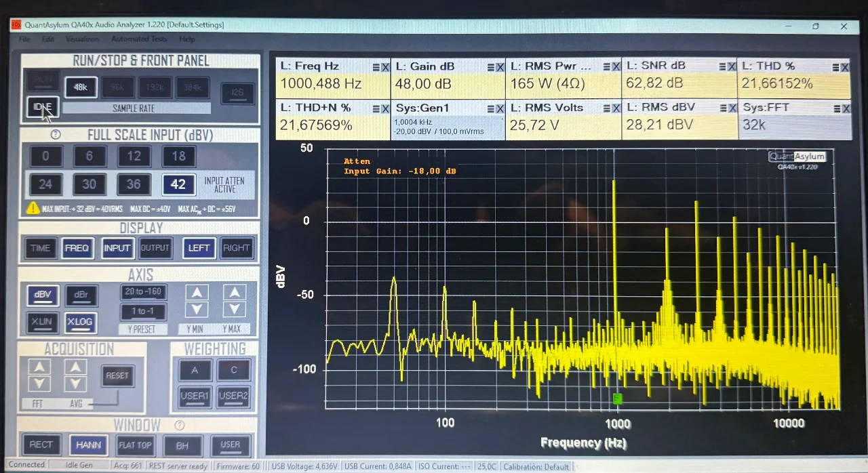Apply the 20 to -160 Y preset
Screen dimensions: 868x473
pyautogui.click(x=143, y=292)
